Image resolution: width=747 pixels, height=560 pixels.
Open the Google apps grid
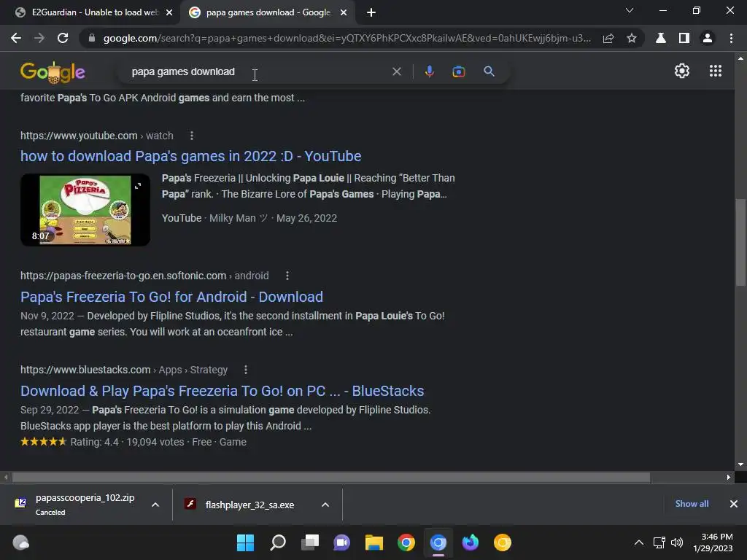pyautogui.click(x=716, y=71)
